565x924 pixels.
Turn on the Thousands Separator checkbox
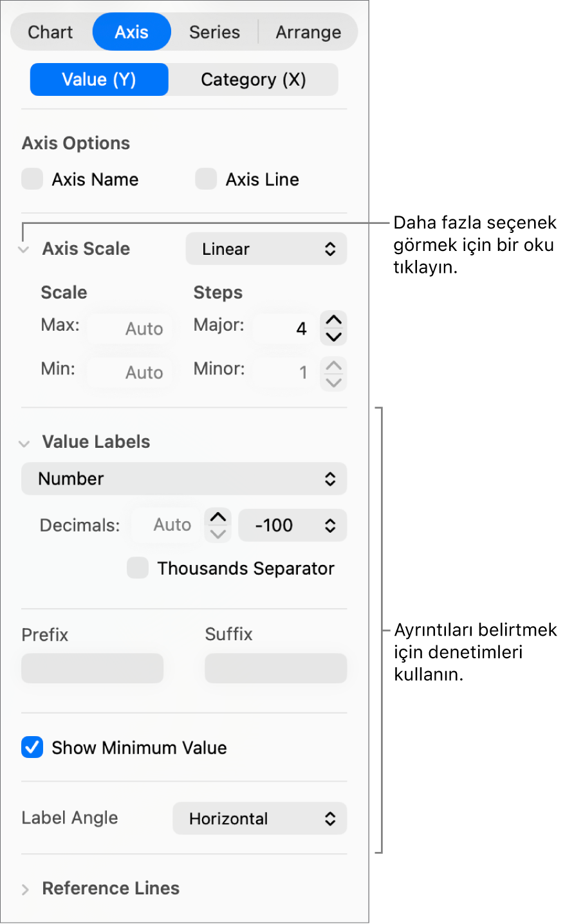(138, 568)
